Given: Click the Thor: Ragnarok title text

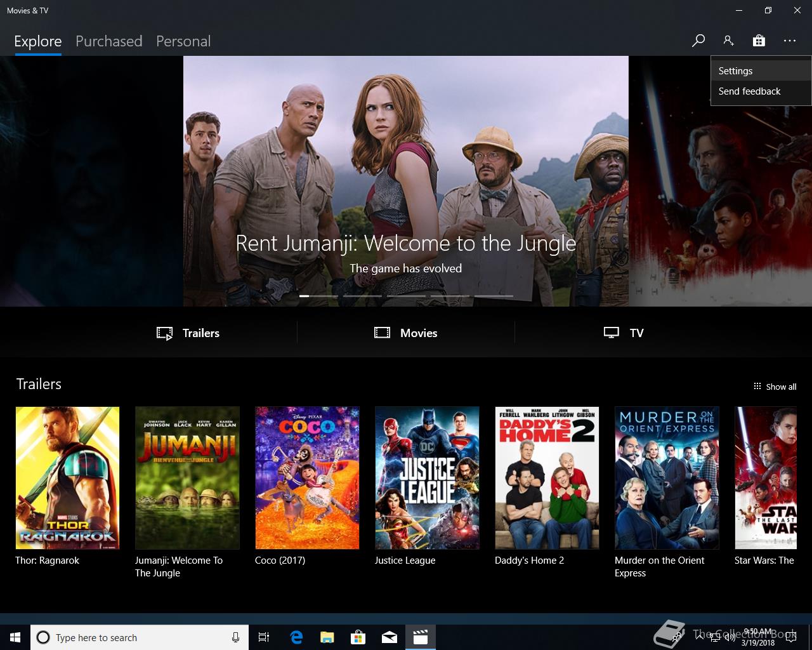Looking at the screenshot, I should point(48,560).
